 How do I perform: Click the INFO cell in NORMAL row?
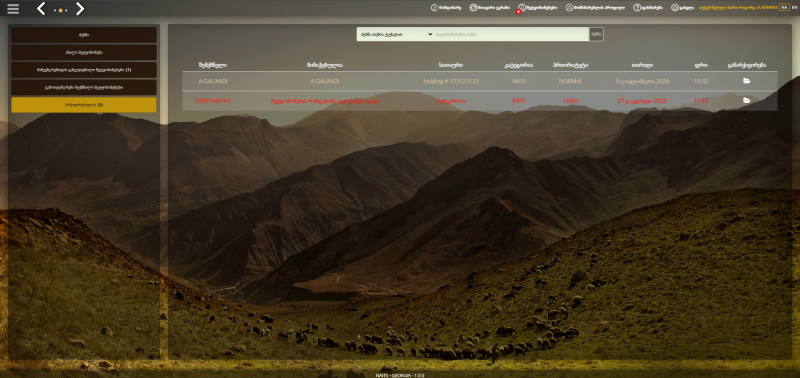click(518, 81)
